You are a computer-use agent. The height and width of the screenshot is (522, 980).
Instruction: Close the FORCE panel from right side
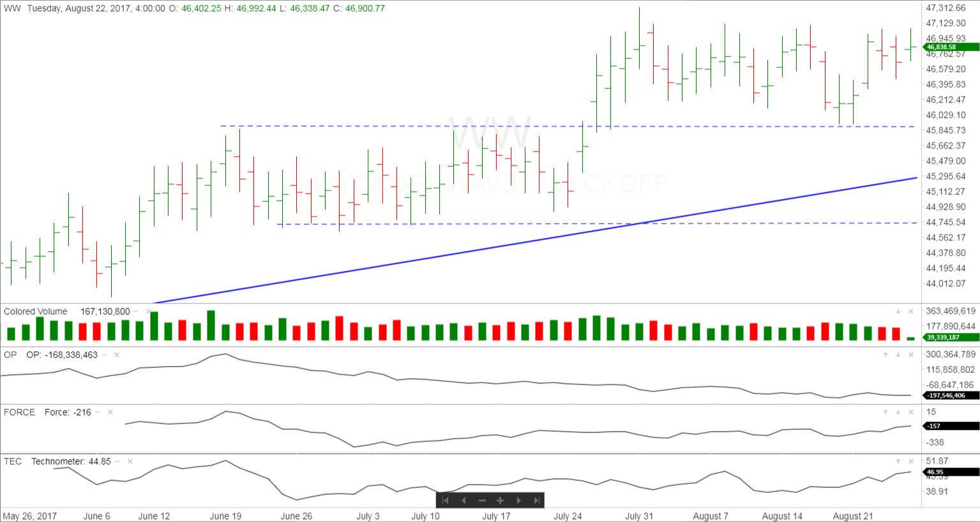click(x=911, y=412)
